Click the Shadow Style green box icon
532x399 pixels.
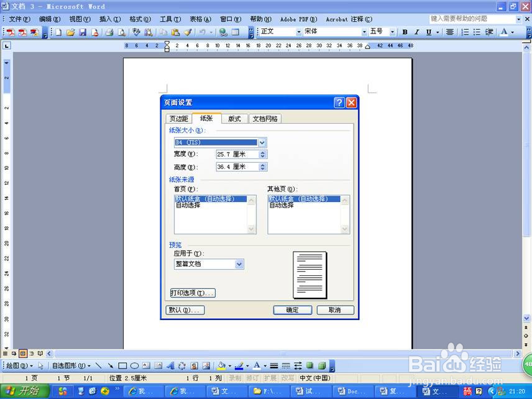click(310, 365)
